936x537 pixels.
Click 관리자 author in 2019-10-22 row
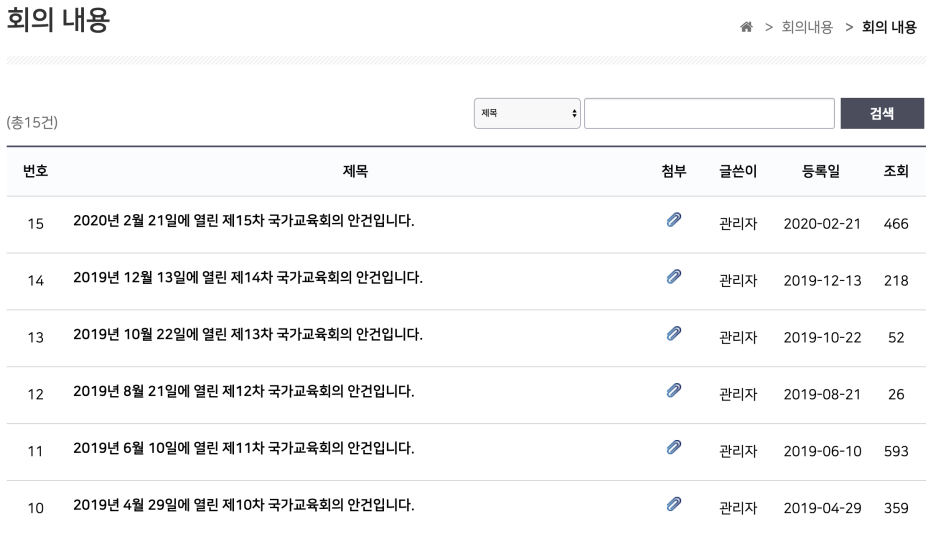click(x=738, y=338)
